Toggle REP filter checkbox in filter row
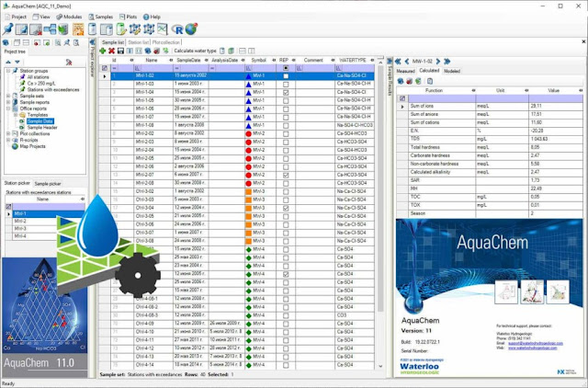 286,68
